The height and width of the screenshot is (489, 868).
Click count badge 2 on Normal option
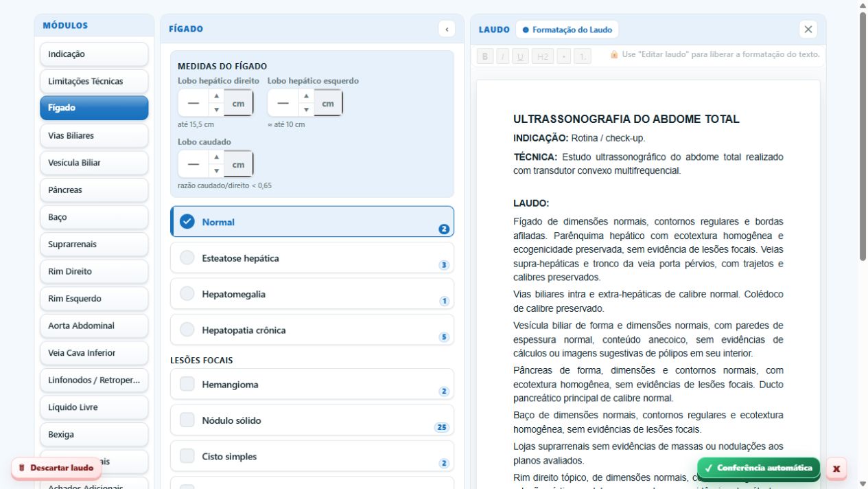pos(444,229)
